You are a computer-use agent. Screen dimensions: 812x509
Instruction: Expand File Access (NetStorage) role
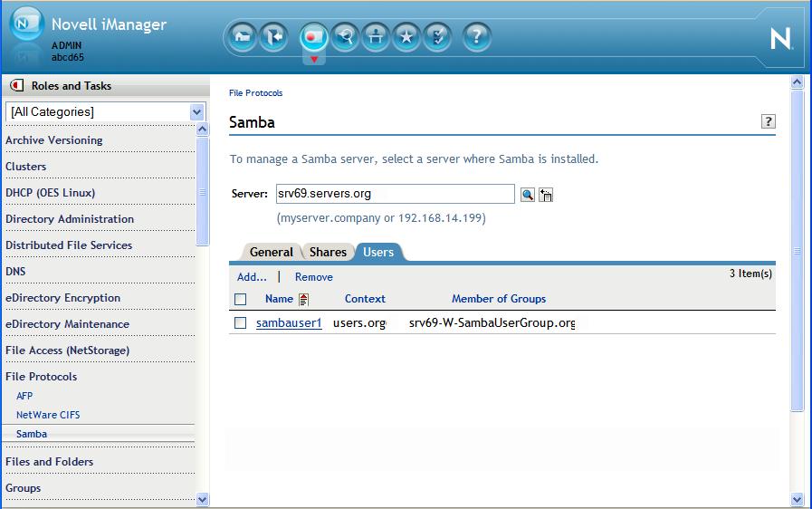tap(67, 351)
